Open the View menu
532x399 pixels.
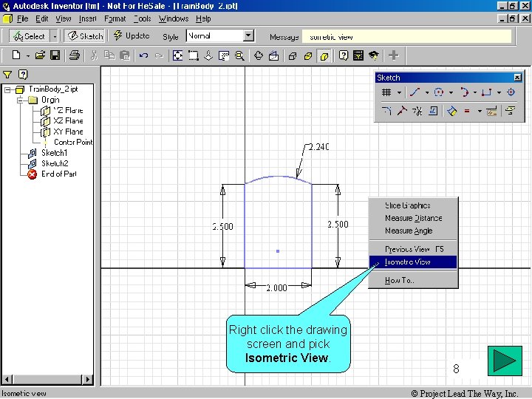(64, 18)
